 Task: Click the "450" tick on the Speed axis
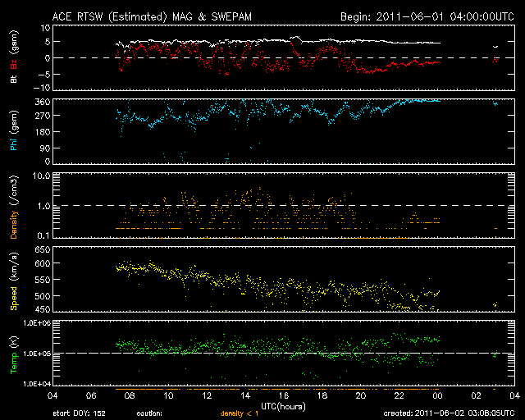pos(43,309)
